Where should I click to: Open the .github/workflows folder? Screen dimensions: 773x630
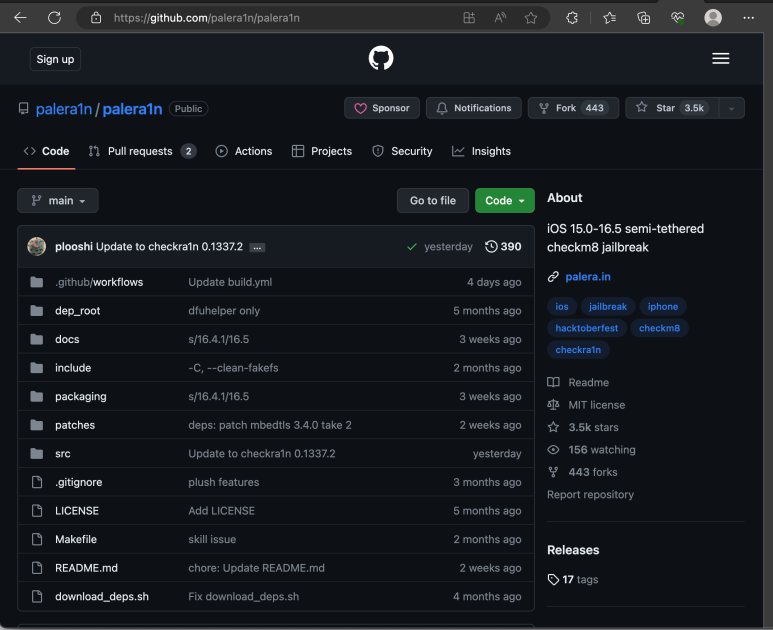tap(99, 282)
